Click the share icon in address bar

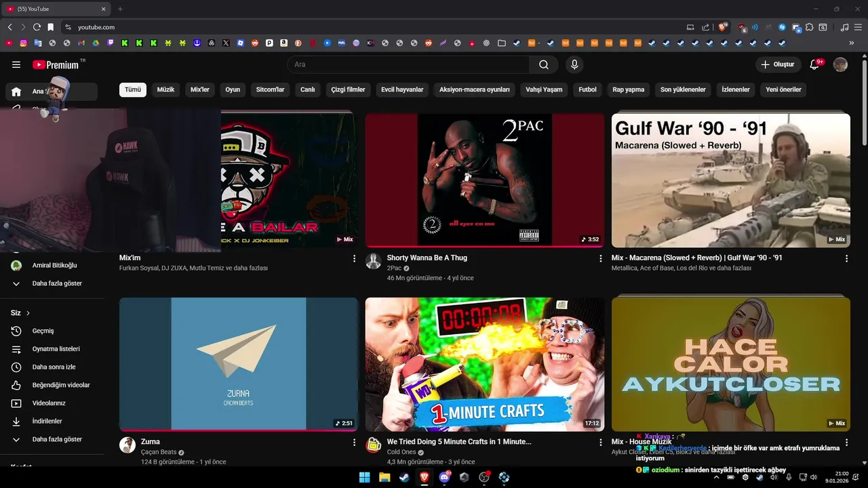(x=706, y=27)
